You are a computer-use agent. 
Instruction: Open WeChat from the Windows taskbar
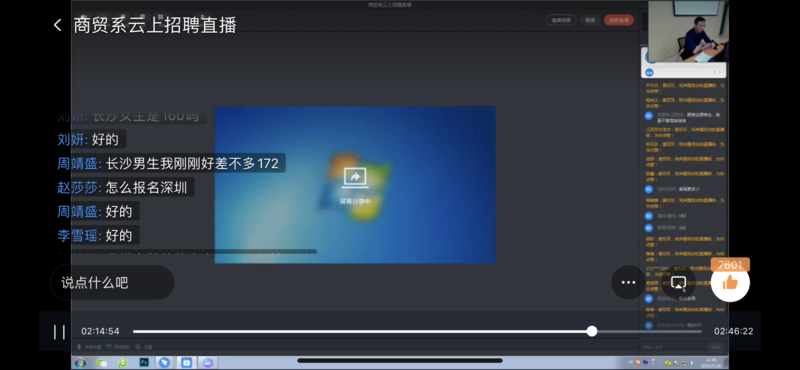102,363
